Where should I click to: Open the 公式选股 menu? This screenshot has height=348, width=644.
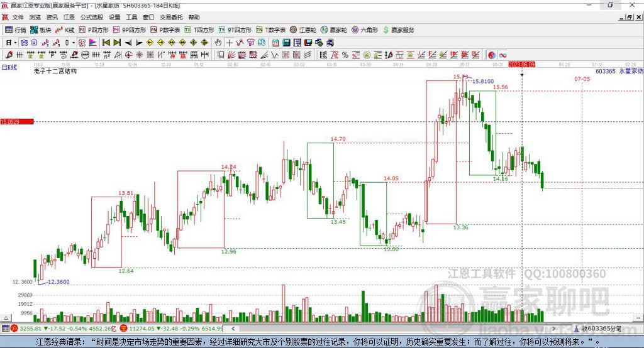[92, 17]
